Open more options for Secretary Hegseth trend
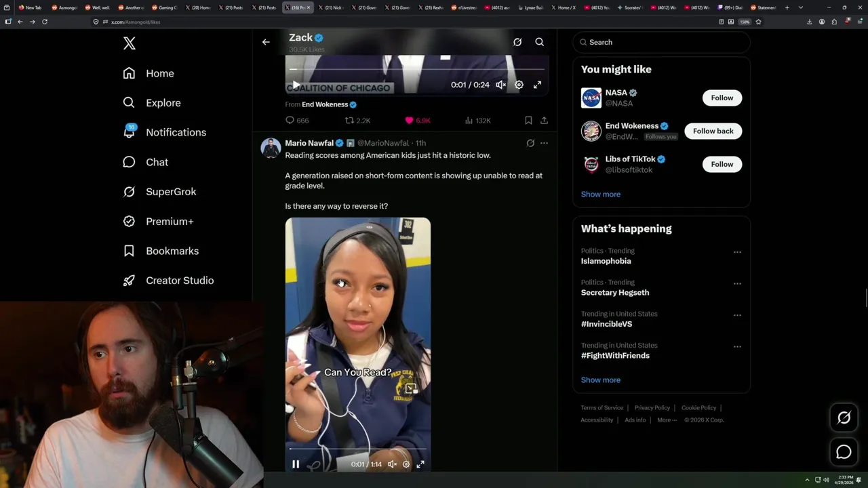This screenshot has width=868, height=488. [737, 283]
